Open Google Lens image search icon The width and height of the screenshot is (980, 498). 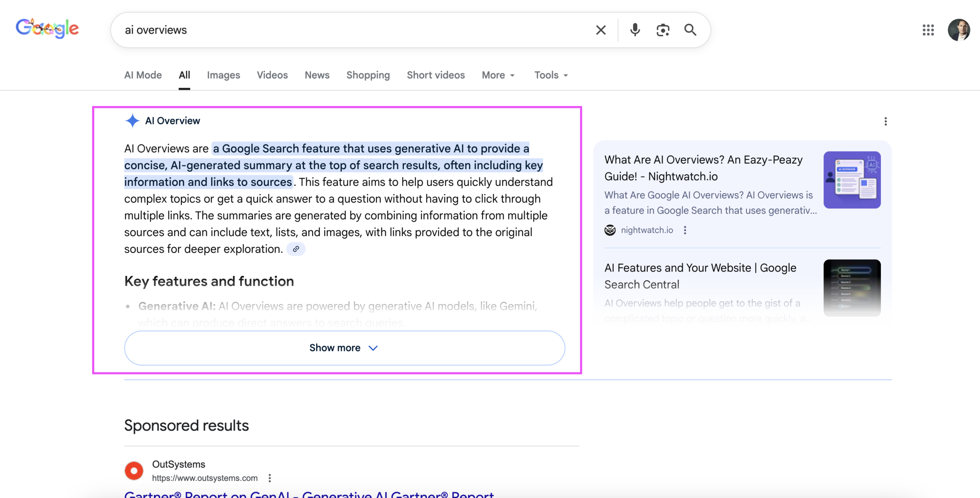click(663, 30)
